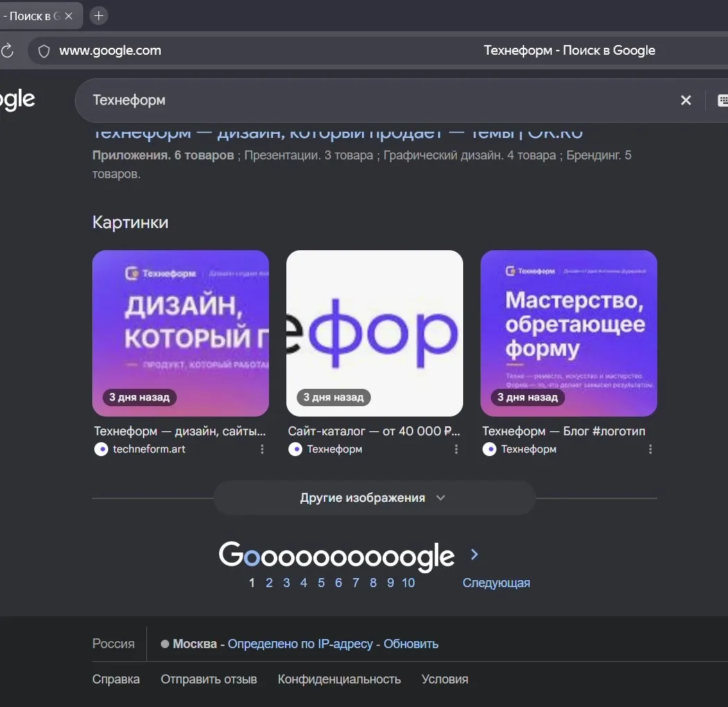Click the Картинки section heading
The width and height of the screenshot is (728, 707).
(130, 222)
